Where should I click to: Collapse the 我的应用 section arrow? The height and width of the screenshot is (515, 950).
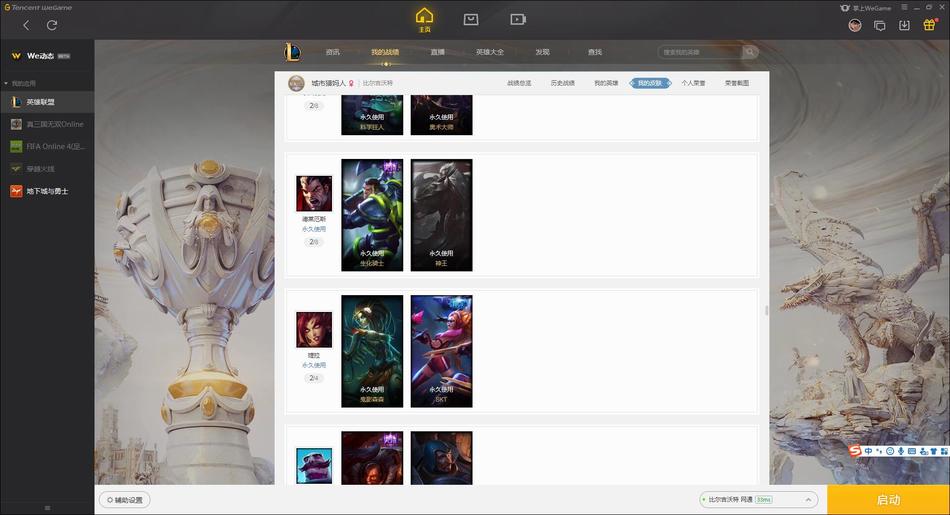[x=6, y=83]
